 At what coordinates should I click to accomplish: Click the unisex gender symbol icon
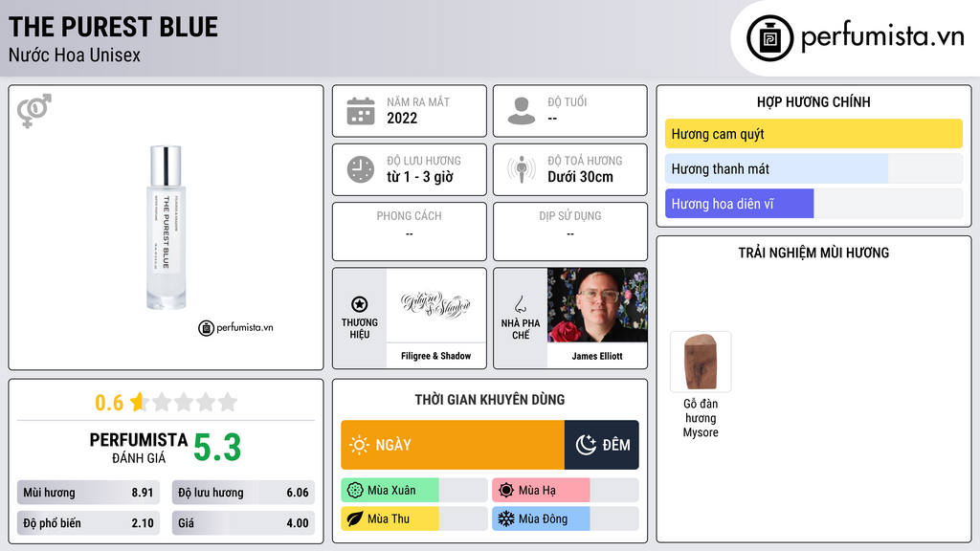click(34, 111)
